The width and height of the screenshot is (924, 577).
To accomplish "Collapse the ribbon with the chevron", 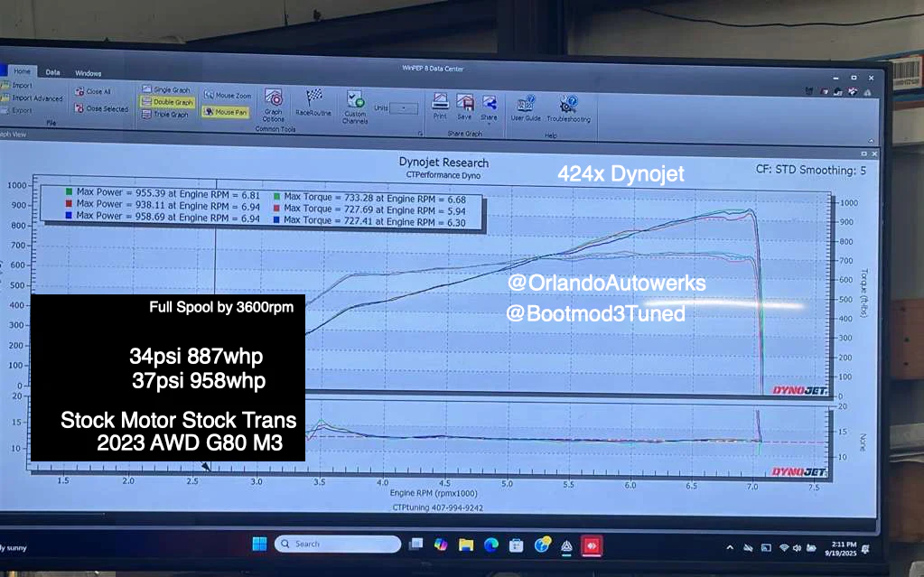I will (x=871, y=141).
